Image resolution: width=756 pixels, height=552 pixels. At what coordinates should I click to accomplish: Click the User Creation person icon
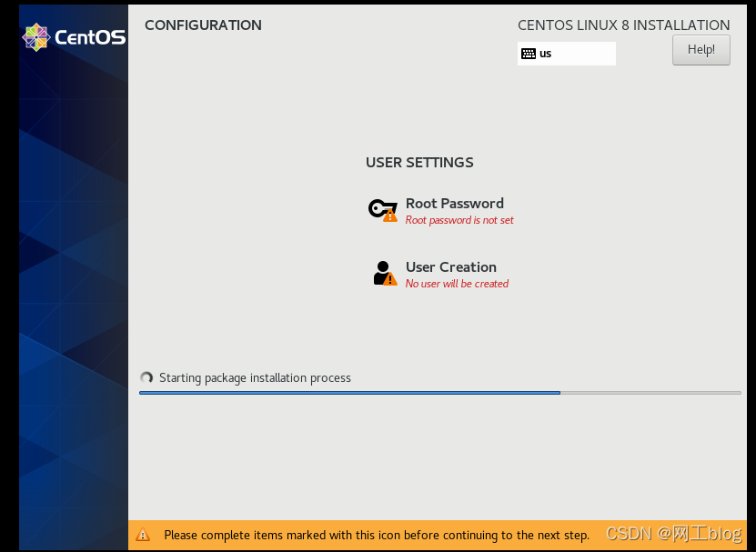pos(385,274)
